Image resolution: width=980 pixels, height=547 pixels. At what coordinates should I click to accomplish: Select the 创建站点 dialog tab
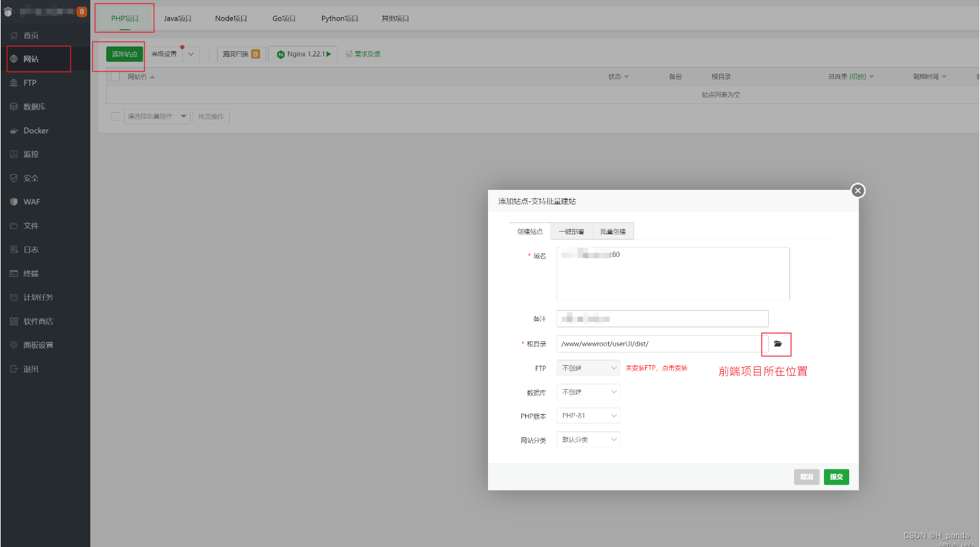530,231
